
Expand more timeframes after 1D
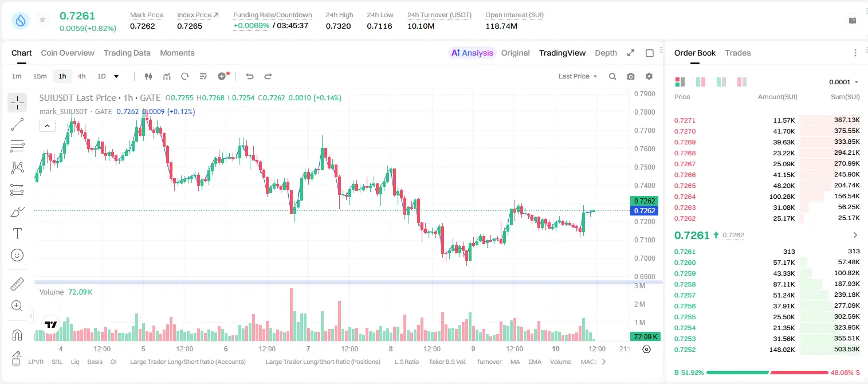click(116, 76)
